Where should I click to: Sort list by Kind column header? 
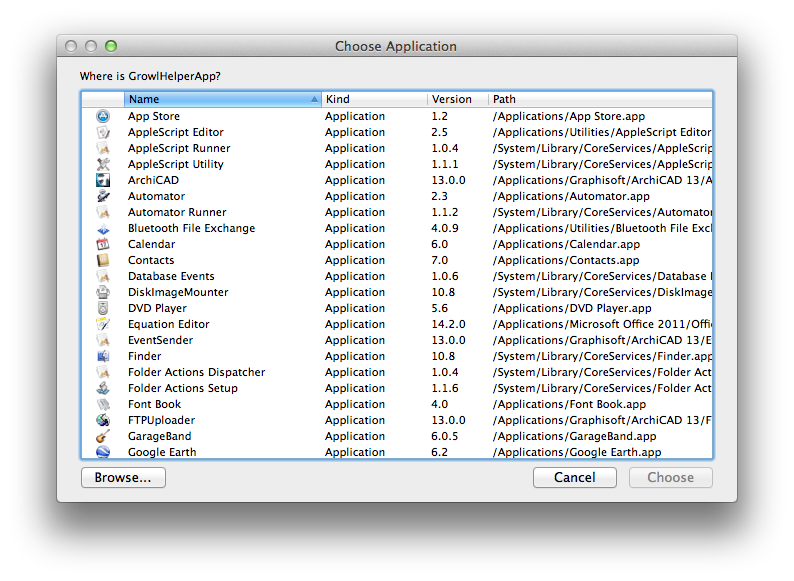tap(374, 99)
